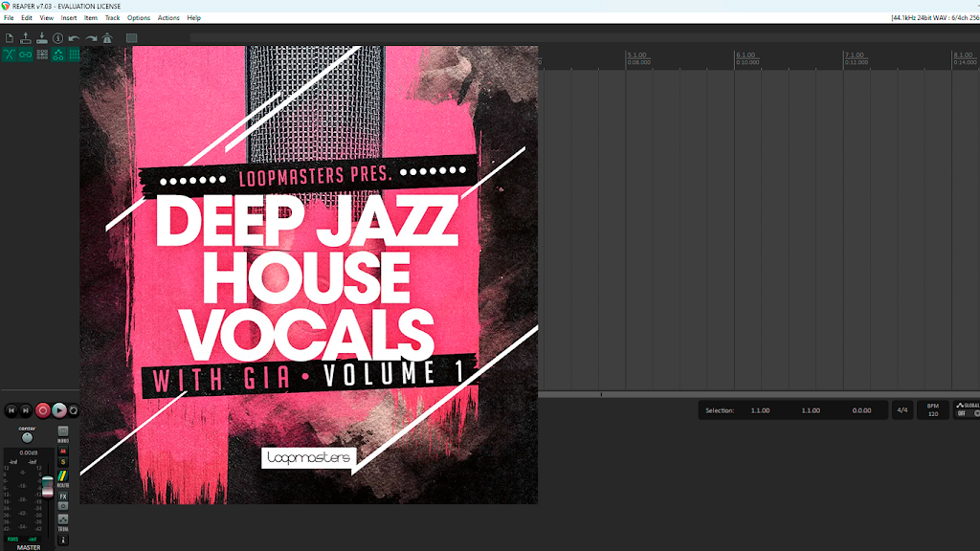Screen dimensions: 980x551
Task: Open the Actions menu
Action: (x=168, y=18)
